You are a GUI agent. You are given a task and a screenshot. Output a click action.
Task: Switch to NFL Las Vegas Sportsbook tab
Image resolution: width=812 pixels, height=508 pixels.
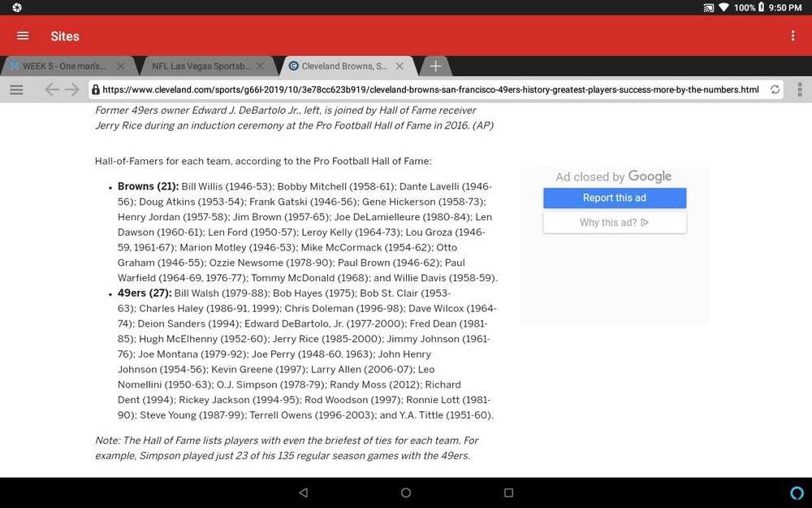201,67
